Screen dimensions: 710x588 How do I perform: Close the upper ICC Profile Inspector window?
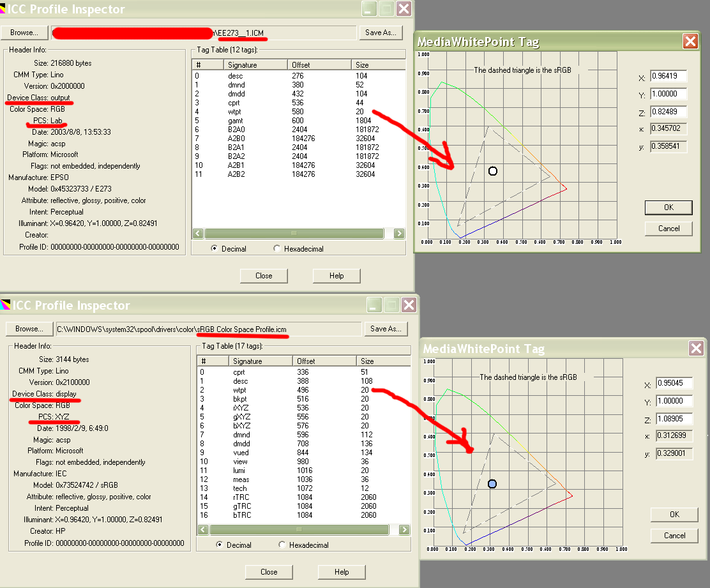(x=404, y=8)
